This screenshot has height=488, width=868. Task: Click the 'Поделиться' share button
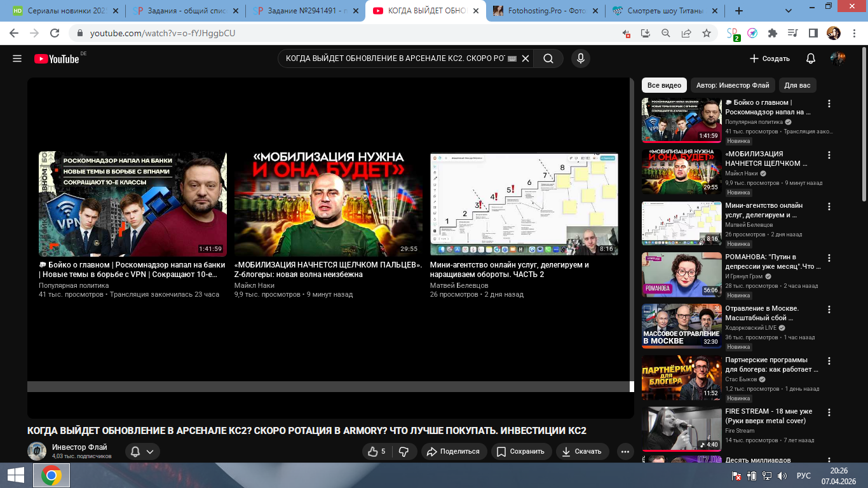pos(454,451)
